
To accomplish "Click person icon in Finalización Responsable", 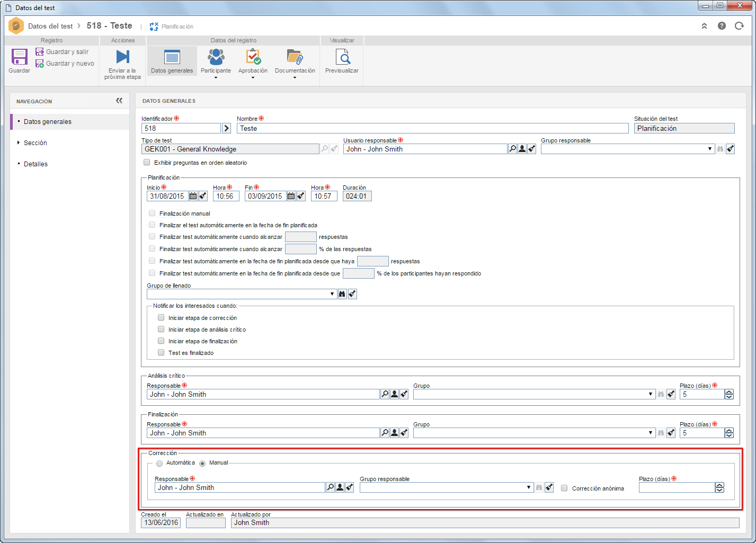I will 395,433.
